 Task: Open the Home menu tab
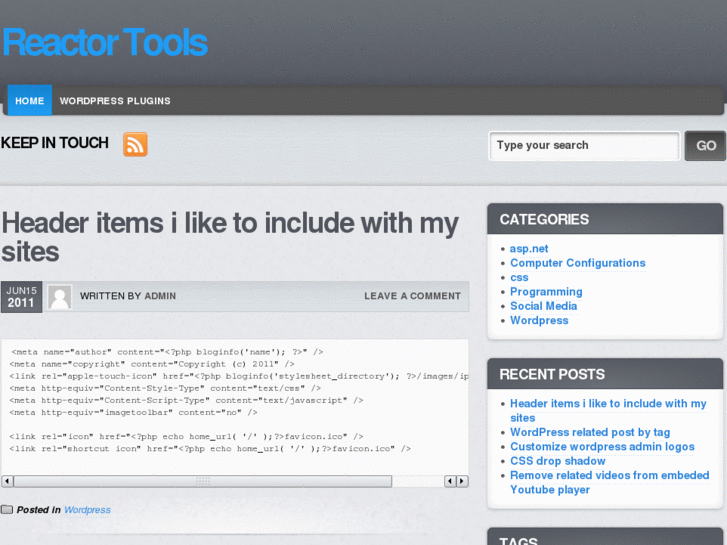coord(29,101)
